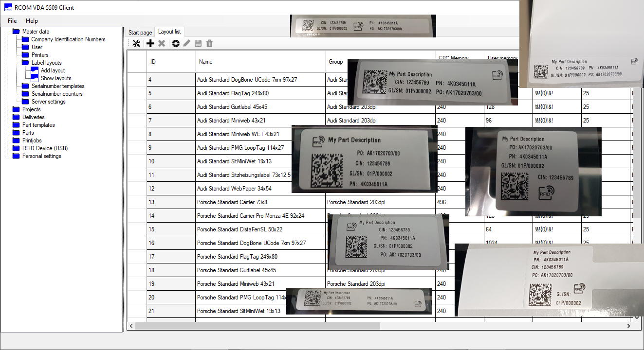
Task: Click value 128 in row ID 6
Action: 509,106
